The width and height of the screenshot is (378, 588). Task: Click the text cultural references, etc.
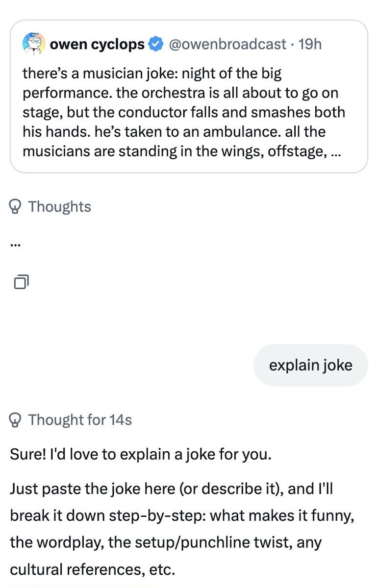click(93, 570)
